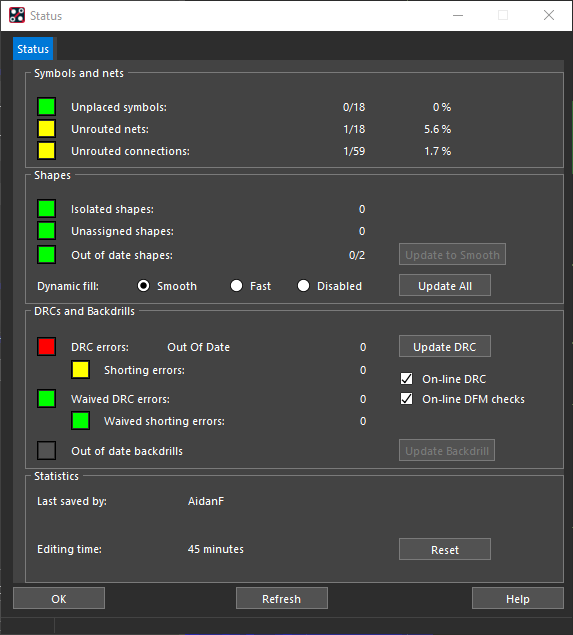The height and width of the screenshot is (635, 573).
Task: Reset the editing time
Action: [445, 550]
